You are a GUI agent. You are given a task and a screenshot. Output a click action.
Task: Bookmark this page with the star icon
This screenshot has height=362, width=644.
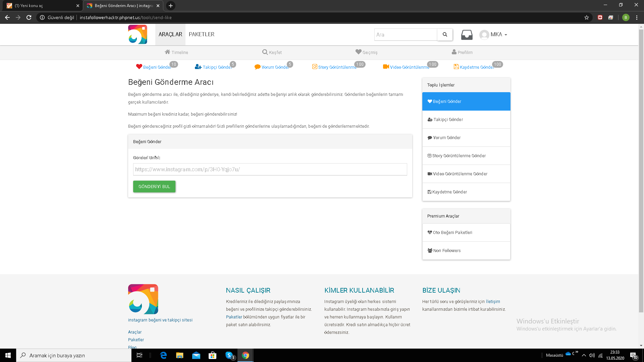(x=587, y=17)
